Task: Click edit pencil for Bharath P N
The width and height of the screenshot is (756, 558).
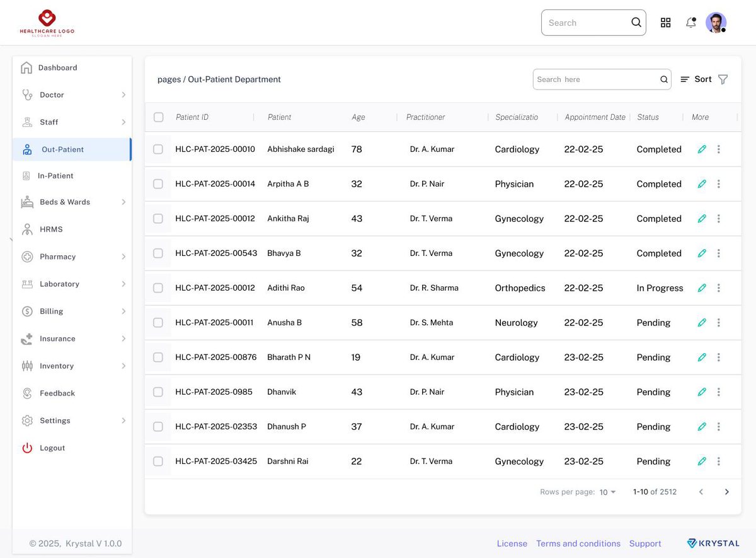Action: tap(702, 357)
